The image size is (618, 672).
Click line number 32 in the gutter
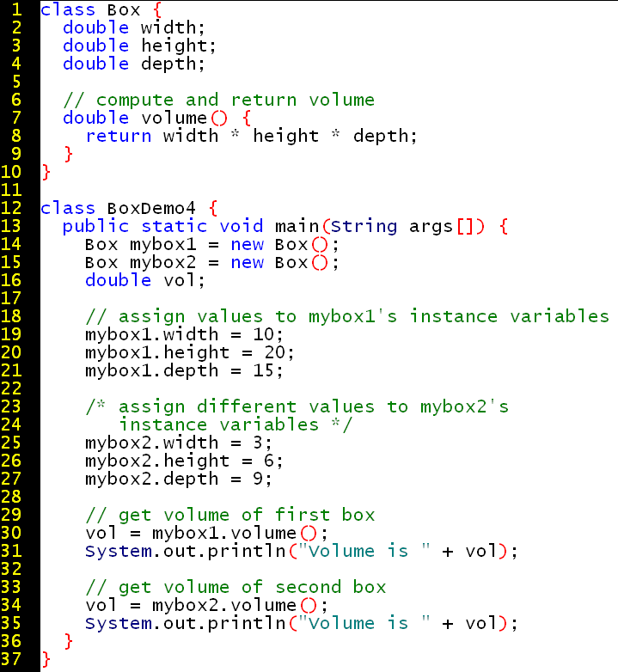tap(11, 570)
